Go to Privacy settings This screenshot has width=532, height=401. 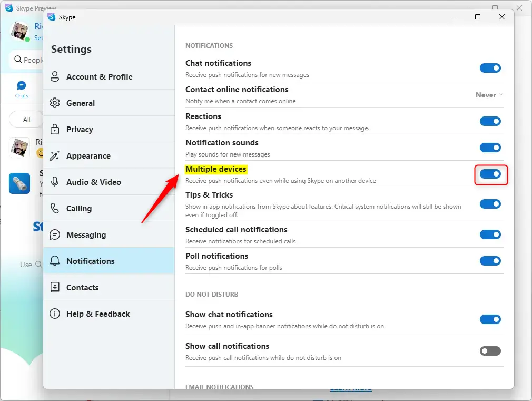[109, 130]
